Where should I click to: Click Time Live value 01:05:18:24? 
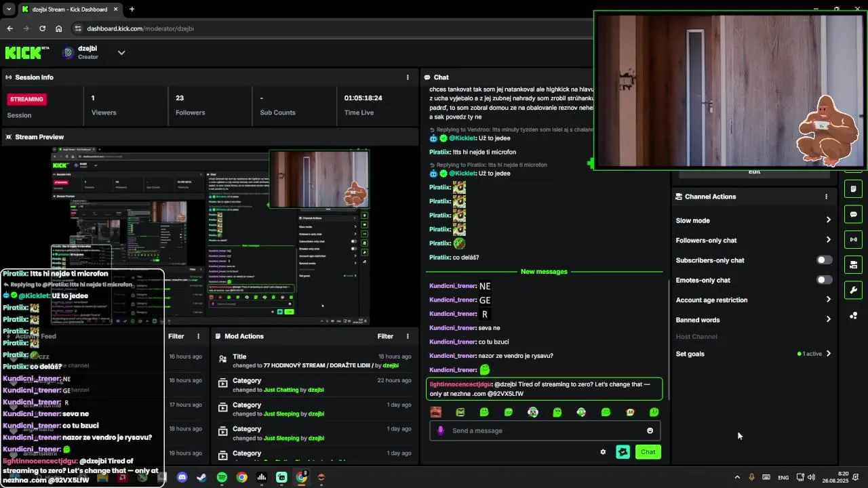(x=363, y=98)
